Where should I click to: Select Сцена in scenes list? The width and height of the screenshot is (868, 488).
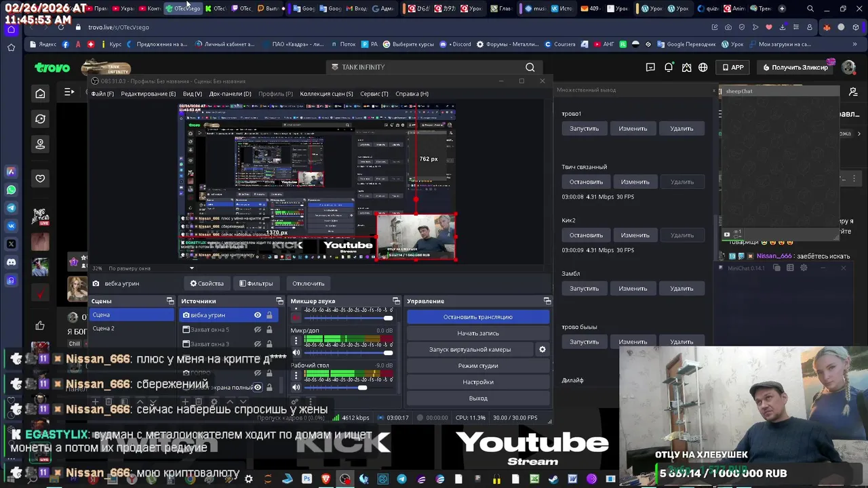click(x=132, y=315)
